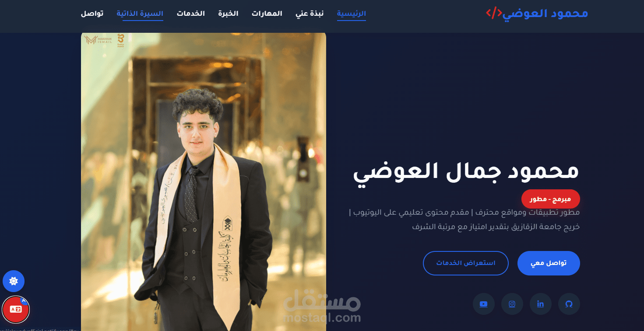Open the YouTube channel icon
This screenshot has height=331, width=644.
pyautogui.click(x=483, y=304)
